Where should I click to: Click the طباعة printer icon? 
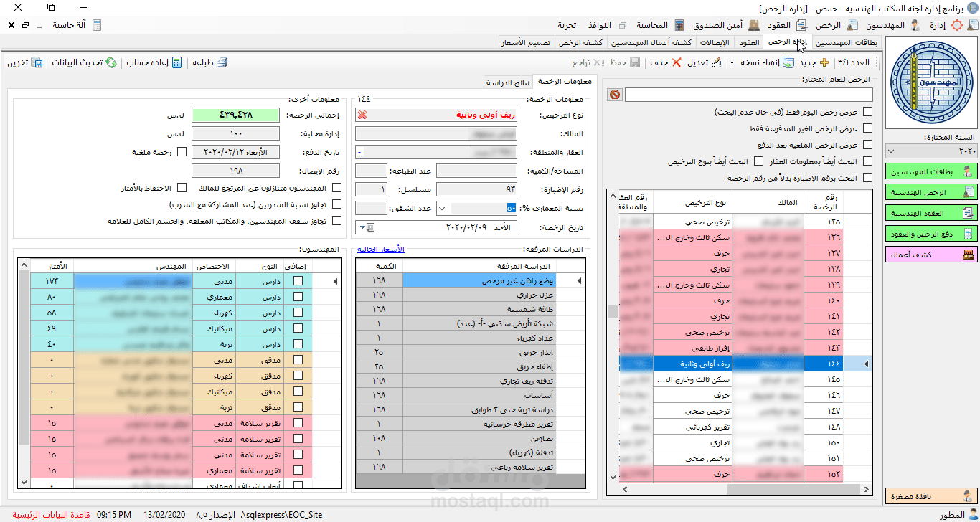pos(222,62)
